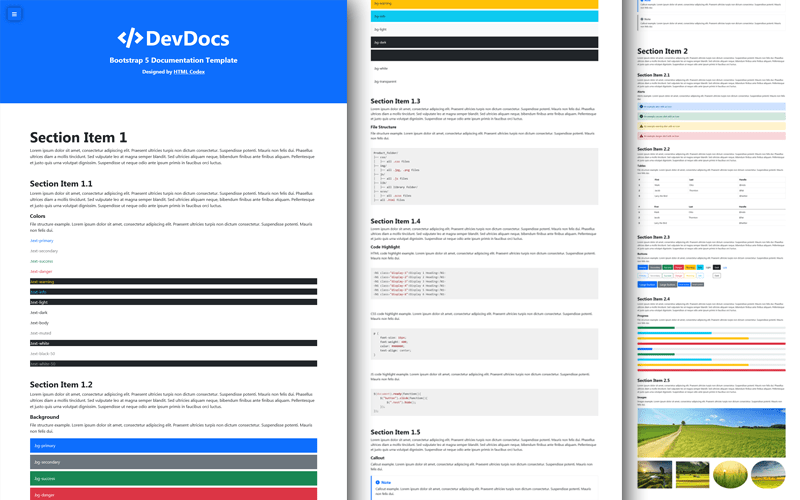Click the solid green Success button
800x500 pixels.
(667, 267)
